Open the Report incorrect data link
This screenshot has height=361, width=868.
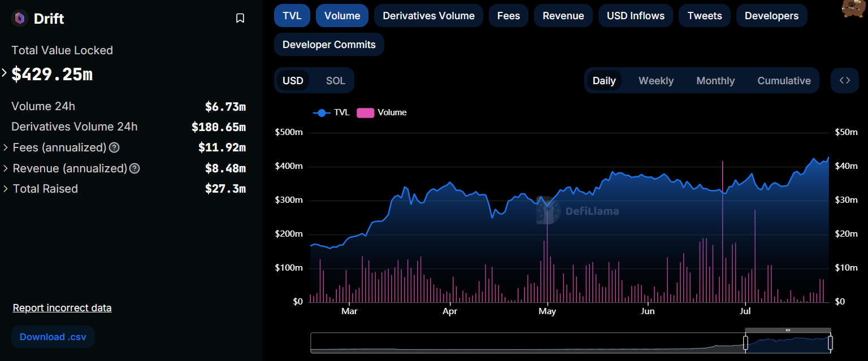62,308
